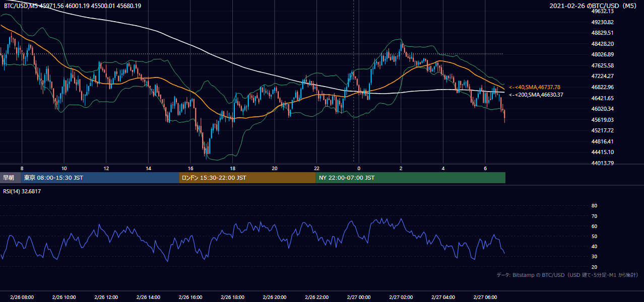
Task: Click bottom time label 2/26 18:00
Action: click(232, 297)
